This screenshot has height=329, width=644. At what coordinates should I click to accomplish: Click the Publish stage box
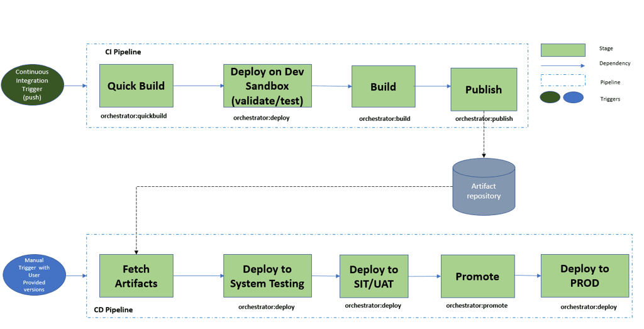coord(484,89)
